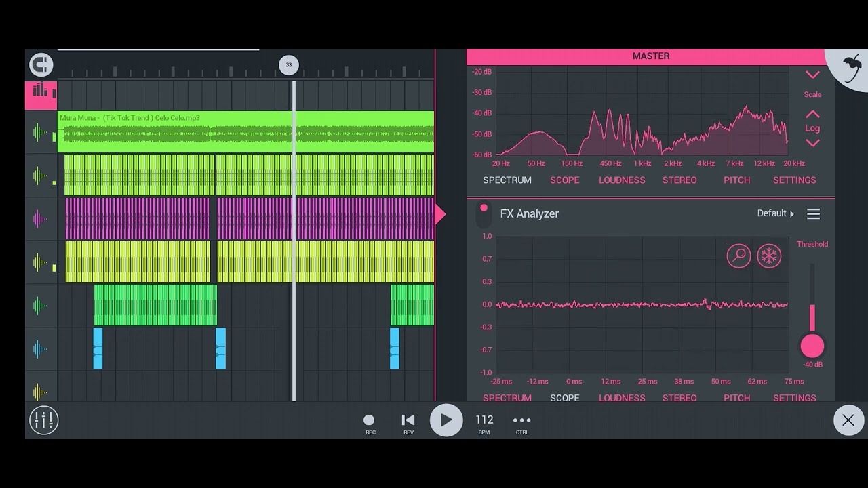This screenshot has height=488, width=868.
Task: Select SPECTRUM tab in lower FX Analyzer
Action: point(507,398)
